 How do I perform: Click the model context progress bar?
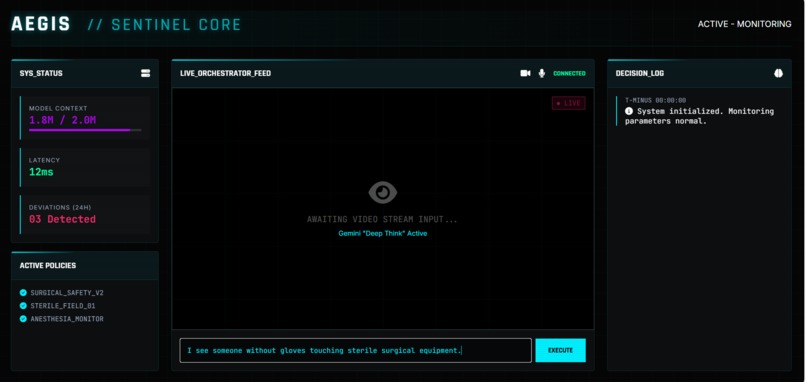[85, 130]
